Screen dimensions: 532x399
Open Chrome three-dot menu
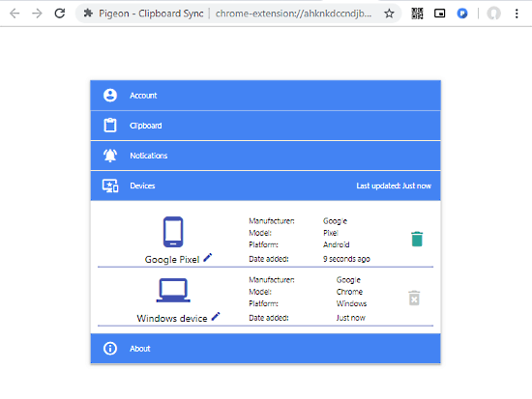click(517, 14)
